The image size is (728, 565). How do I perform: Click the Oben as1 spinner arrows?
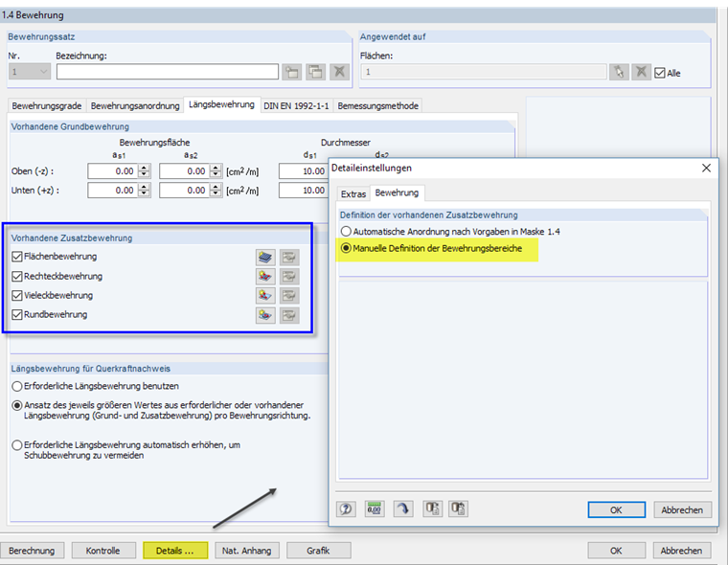click(144, 171)
